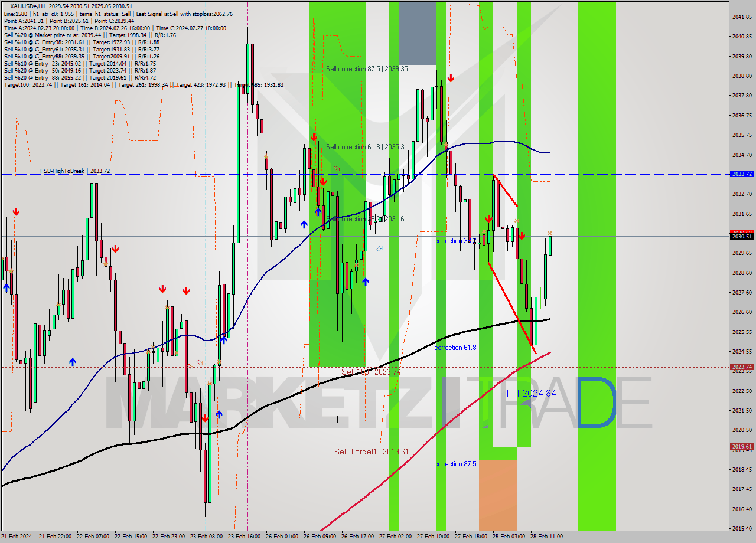Click the '27 Feb 18:00' time axis label
Screen dimensions: 756x543
(x=471, y=537)
